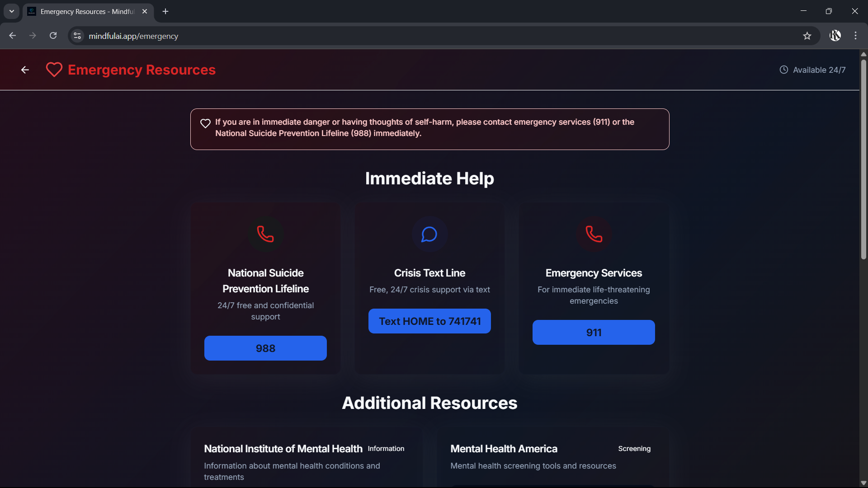Image resolution: width=868 pixels, height=488 pixels.
Task: Click the red heart logo in header
Action: point(54,70)
